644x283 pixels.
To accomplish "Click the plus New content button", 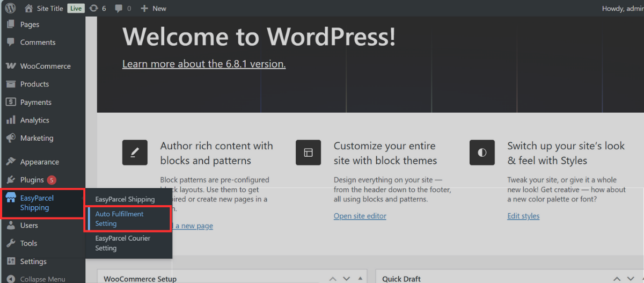I will pyautogui.click(x=153, y=8).
